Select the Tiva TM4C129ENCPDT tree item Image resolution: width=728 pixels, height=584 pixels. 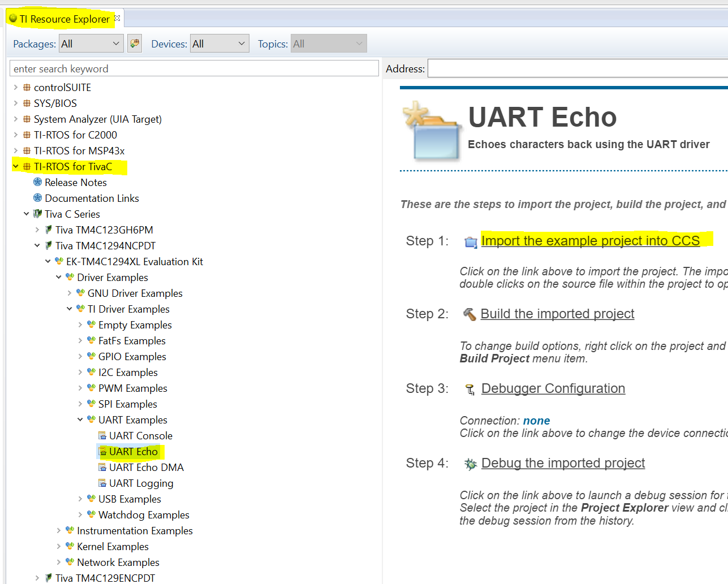(105, 578)
